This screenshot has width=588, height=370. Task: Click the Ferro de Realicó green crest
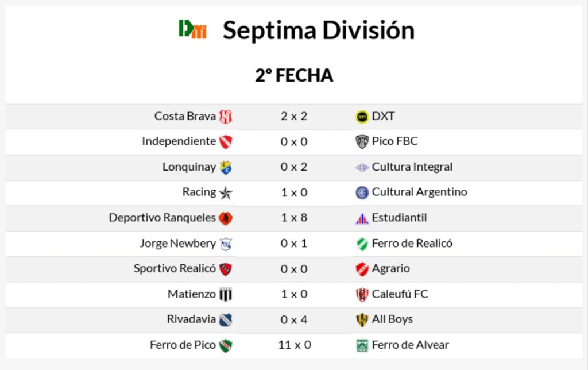(362, 244)
